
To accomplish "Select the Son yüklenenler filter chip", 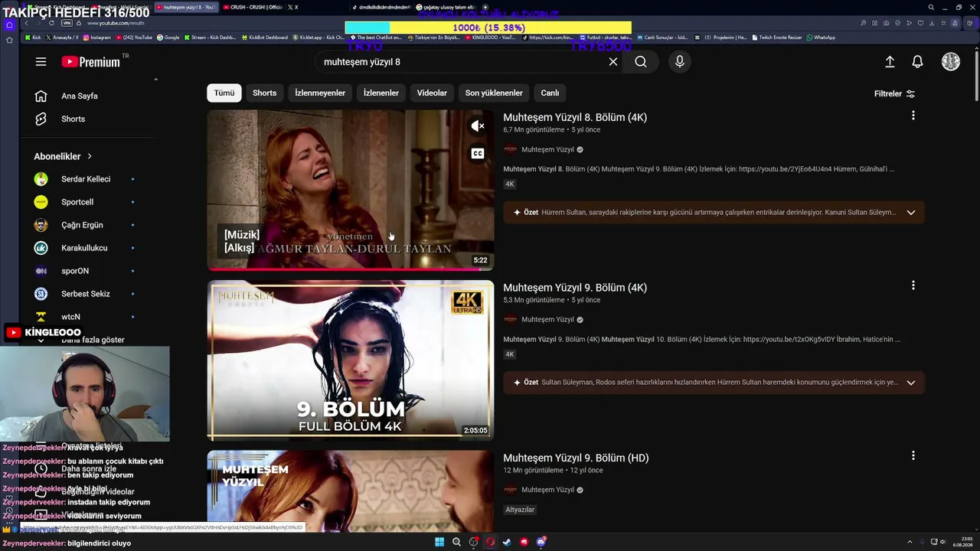I will coord(494,93).
